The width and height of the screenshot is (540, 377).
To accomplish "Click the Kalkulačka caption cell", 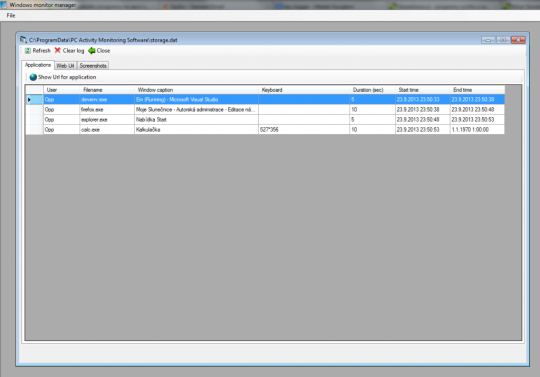I will pos(196,129).
